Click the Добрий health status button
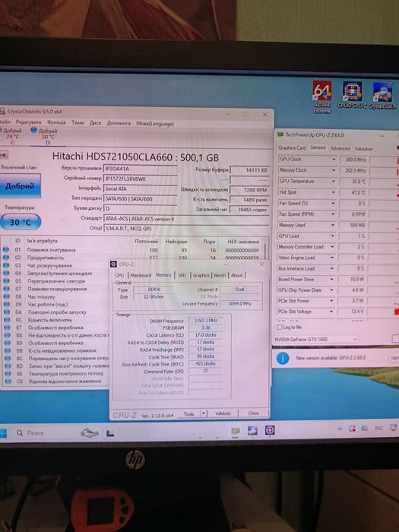Viewport: 399px width, 532px height. [x=21, y=185]
